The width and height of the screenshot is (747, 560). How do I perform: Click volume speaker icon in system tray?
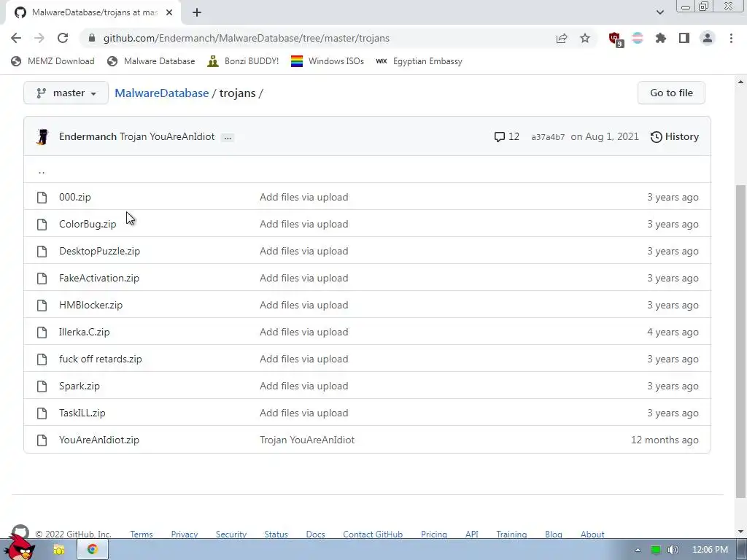(673, 550)
